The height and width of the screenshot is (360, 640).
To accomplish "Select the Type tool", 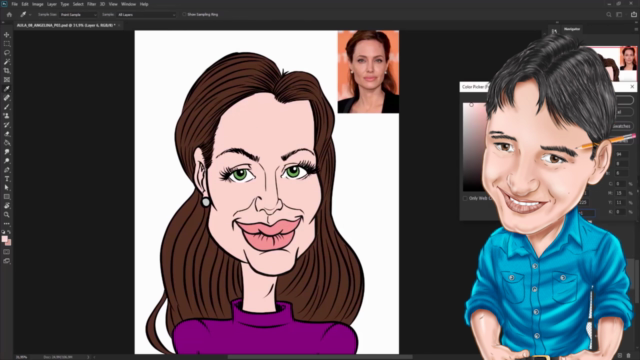I will [x=7, y=178].
